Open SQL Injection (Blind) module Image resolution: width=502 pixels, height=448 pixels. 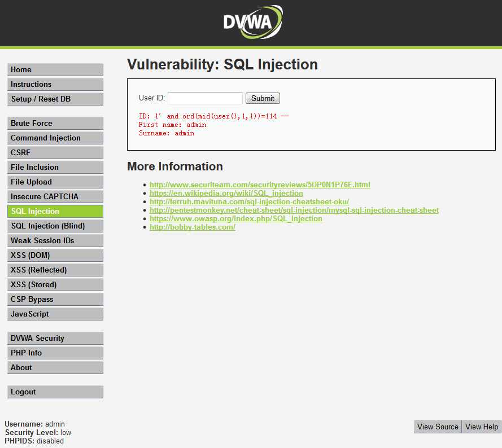coord(55,226)
